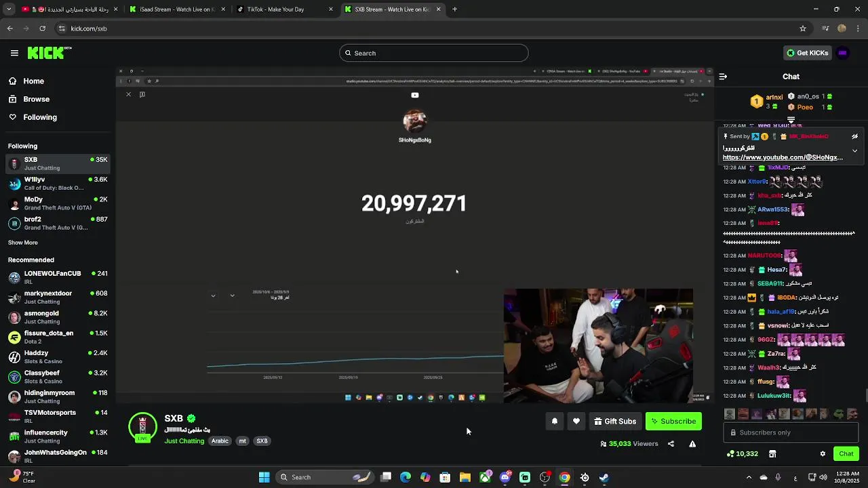Screen dimensions: 868x488
Task: Select MoDy channel in Following list
Action: [58, 203]
